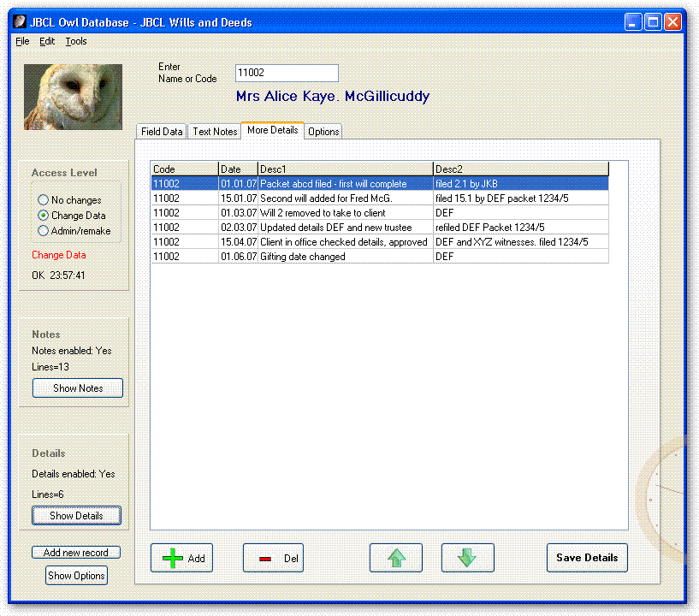Click the Show Notes button

click(x=77, y=388)
